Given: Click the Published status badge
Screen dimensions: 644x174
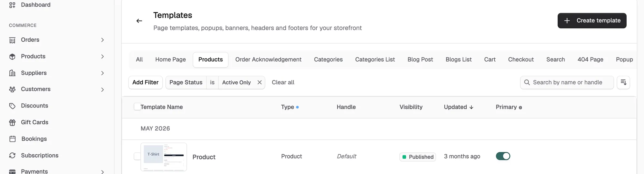Looking at the screenshot, I should (418, 157).
